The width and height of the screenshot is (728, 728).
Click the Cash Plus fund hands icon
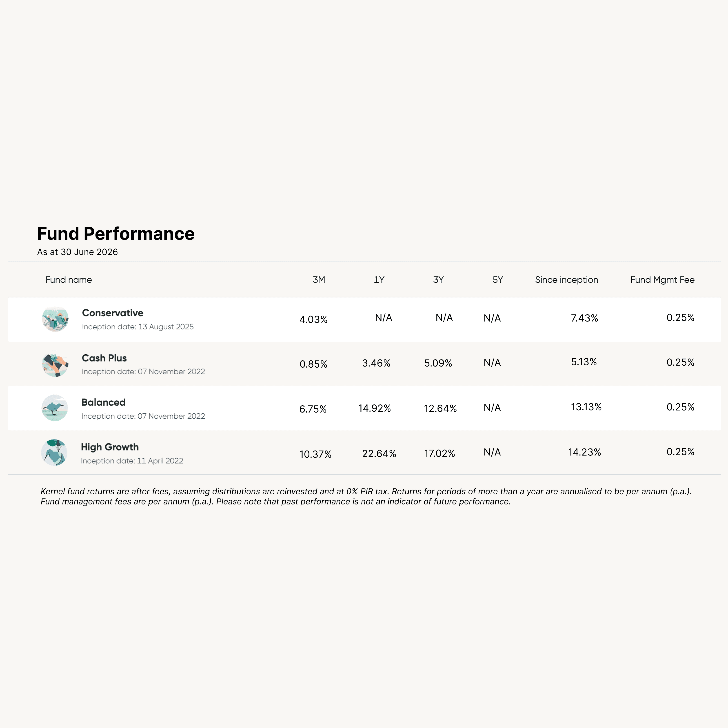point(55,364)
